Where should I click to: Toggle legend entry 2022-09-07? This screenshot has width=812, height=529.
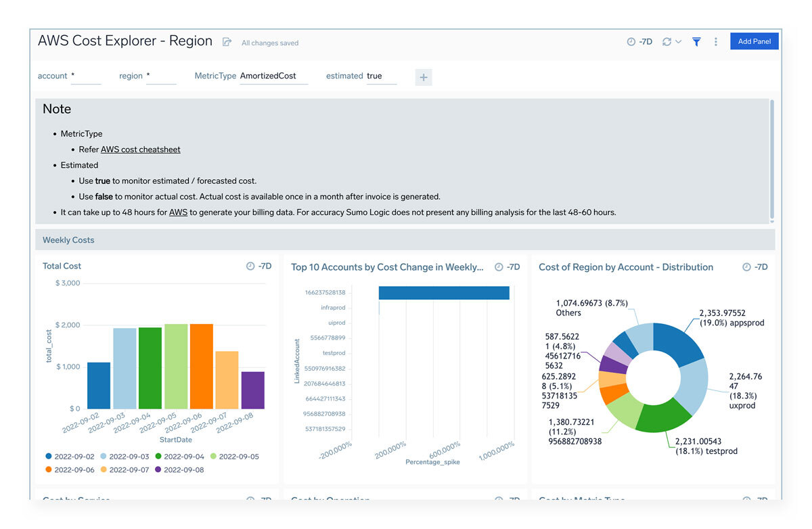(x=125, y=469)
